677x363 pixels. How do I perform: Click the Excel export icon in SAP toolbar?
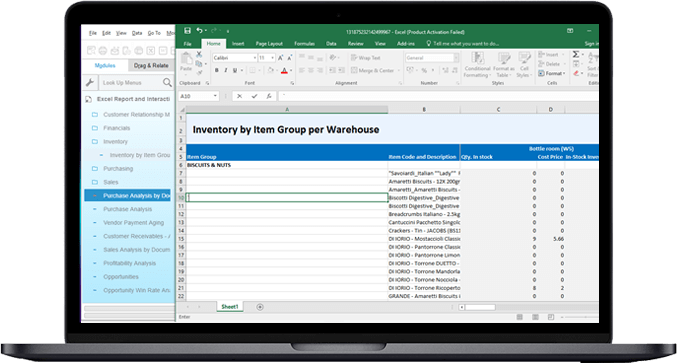[151, 51]
